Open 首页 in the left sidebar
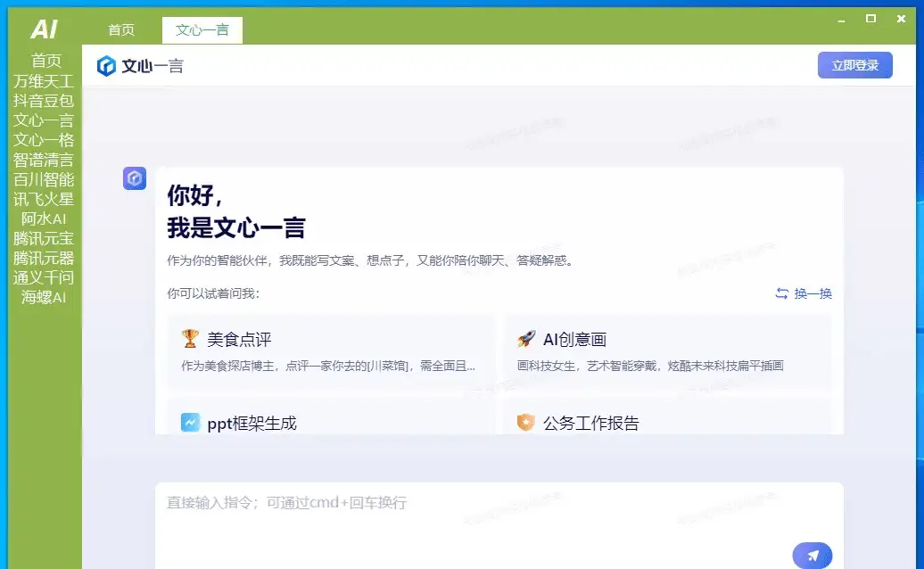This screenshot has height=569, width=924. coord(46,61)
